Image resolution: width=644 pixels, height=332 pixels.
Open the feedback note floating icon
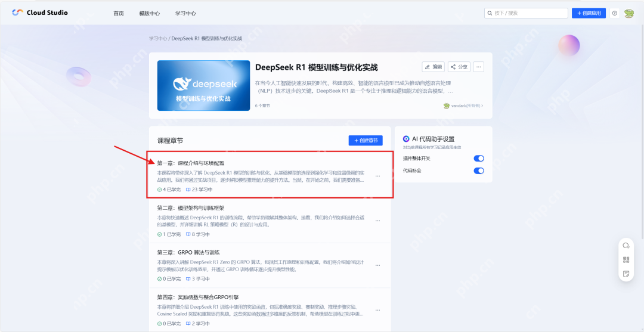626,274
